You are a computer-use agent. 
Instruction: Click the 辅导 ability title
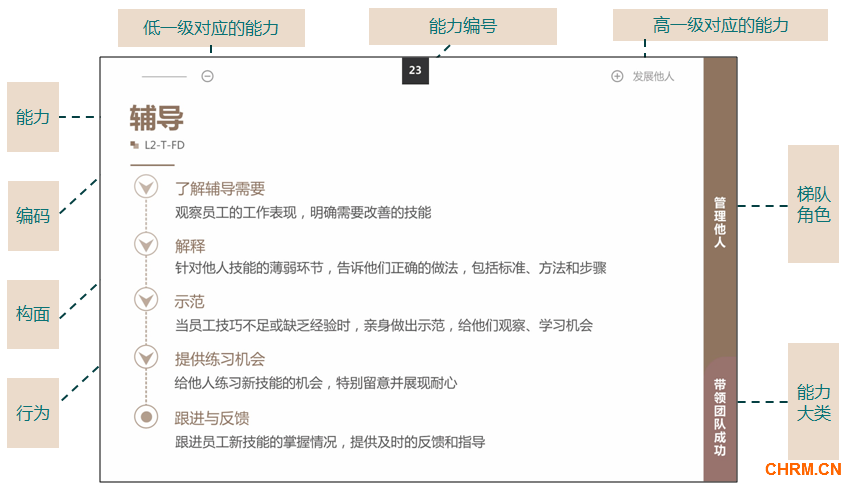pyautogui.click(x=156, y=119)
